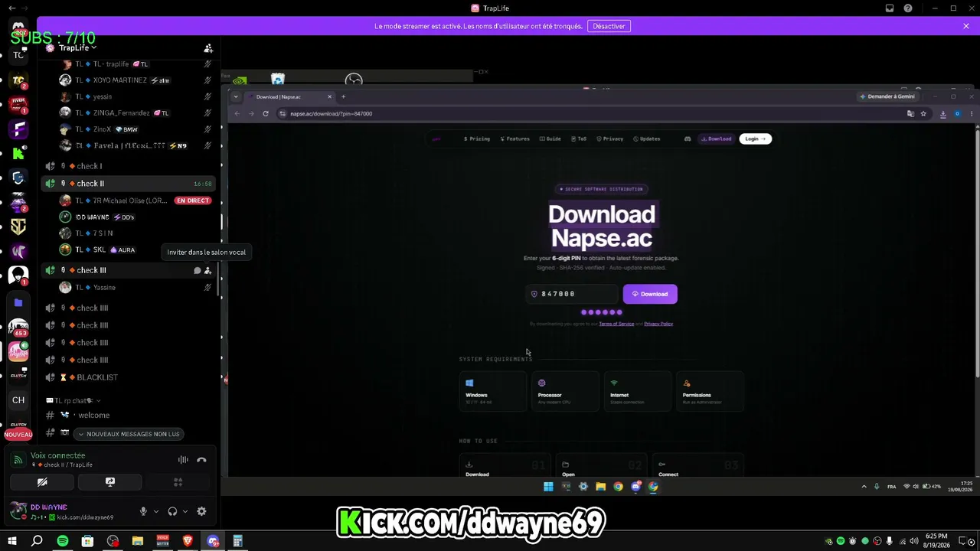Image resolution: width=980 pixels, height=551 pixels.
Task: Click Demander à Gemini button
Action: pos(887,97)
